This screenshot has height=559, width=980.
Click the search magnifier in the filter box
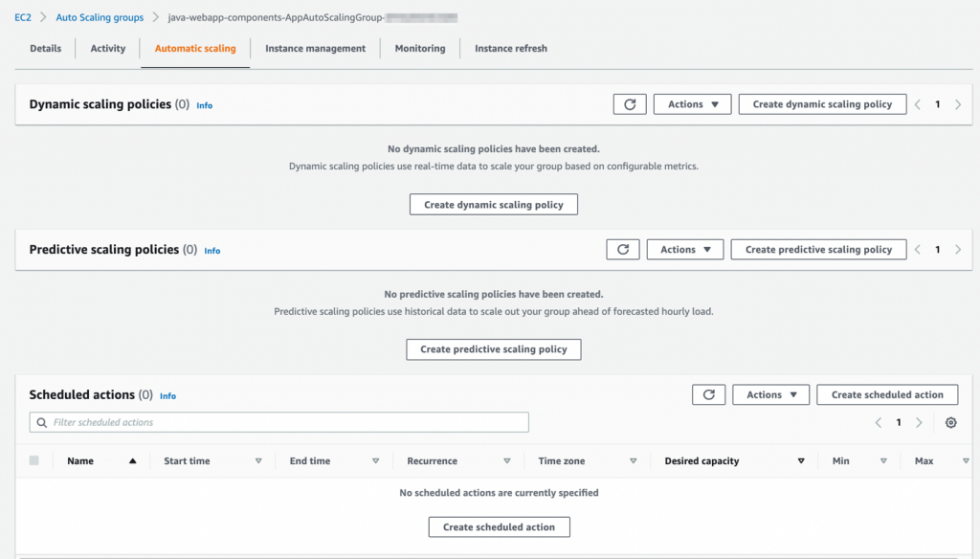tap(41, 421)
